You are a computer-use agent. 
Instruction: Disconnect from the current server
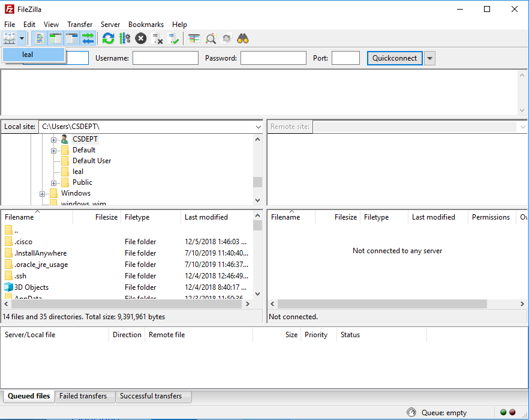point(157,38)
